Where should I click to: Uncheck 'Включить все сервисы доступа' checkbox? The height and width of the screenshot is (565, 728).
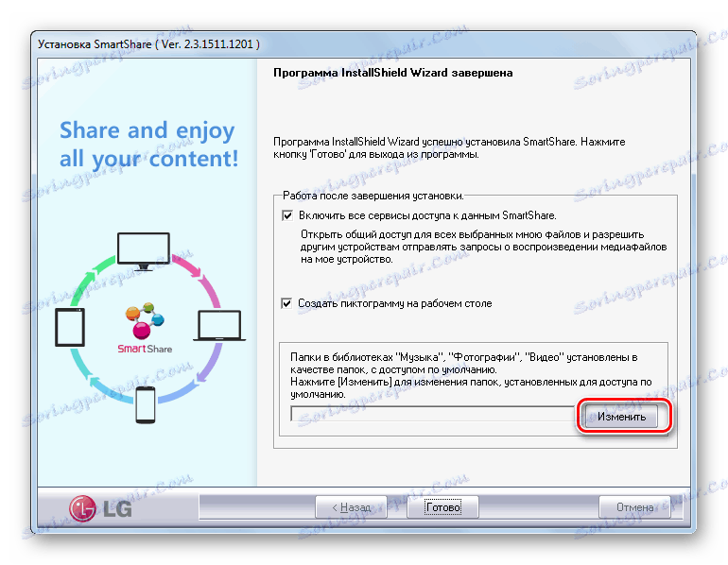click(x=286, y=215)
